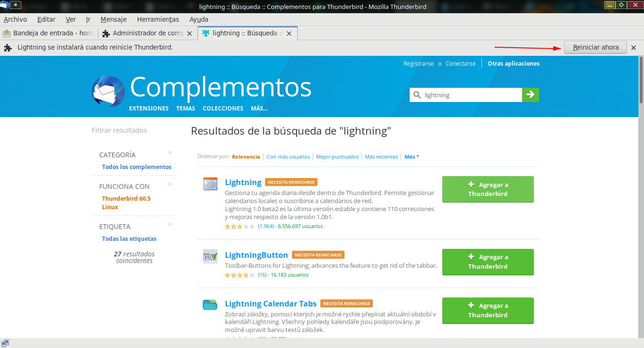The width and height of the screenshot is (644, 348).
Task: Click the green search arrow button
Action: tap(531, 95)
